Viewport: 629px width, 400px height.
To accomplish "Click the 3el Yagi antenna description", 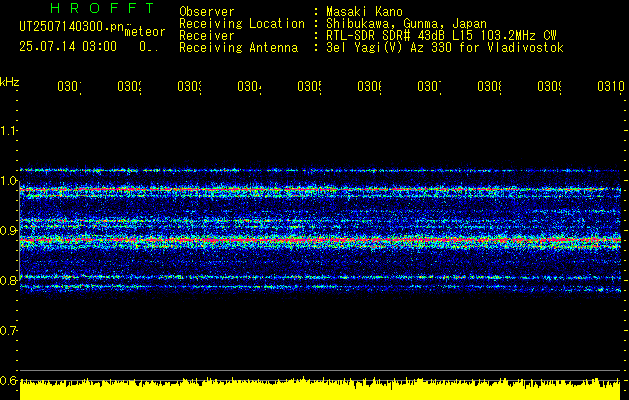I will click(445, 48).
